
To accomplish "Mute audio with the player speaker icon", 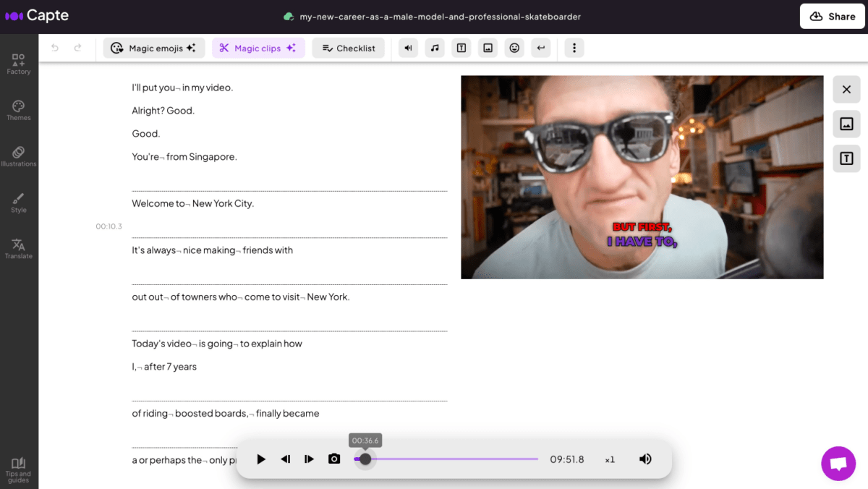I will 645,459.
